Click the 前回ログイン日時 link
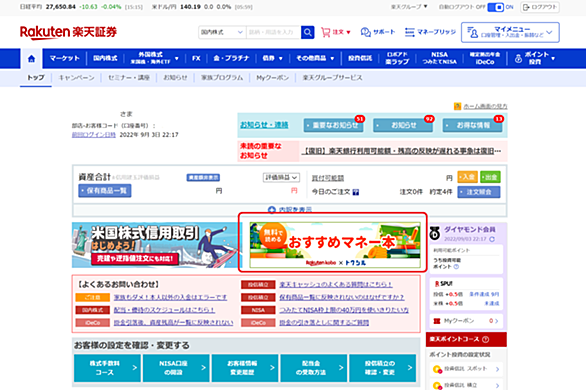This screenshot has width=586, height=390. 94,135
